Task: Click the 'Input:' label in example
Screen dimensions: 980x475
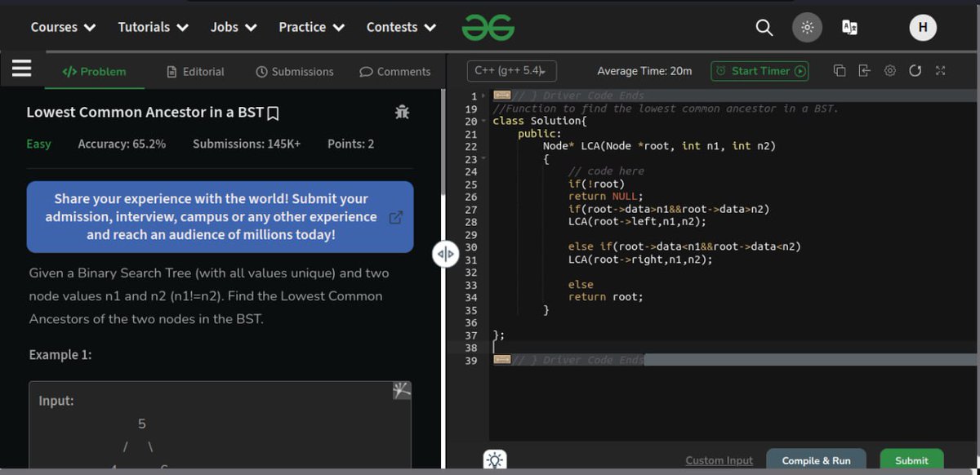Action: point(56,401)
